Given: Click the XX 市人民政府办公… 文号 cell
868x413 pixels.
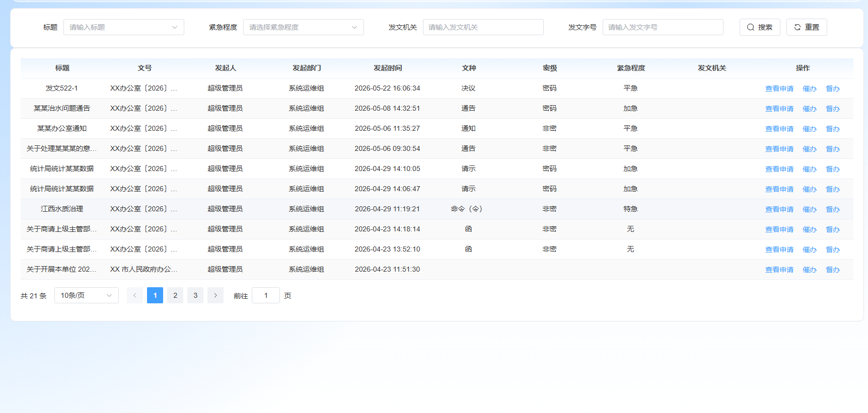Looking at the screenshot, I should coord(143,269).
